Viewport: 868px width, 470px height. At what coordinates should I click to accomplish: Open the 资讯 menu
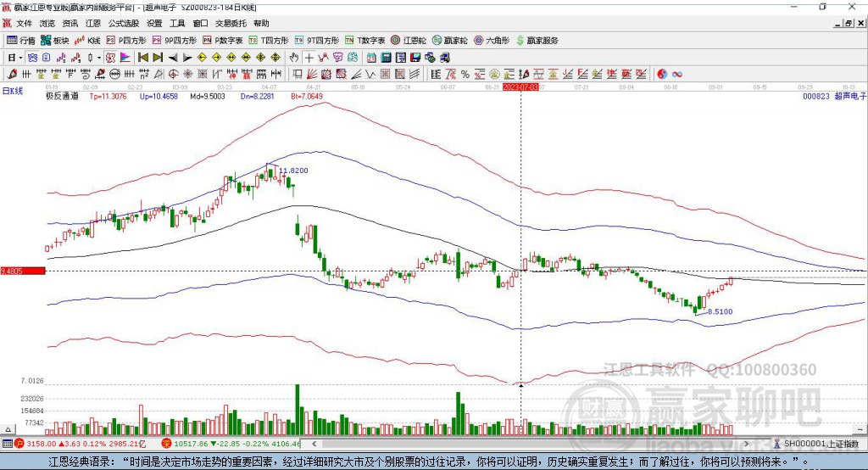point(70,23)
